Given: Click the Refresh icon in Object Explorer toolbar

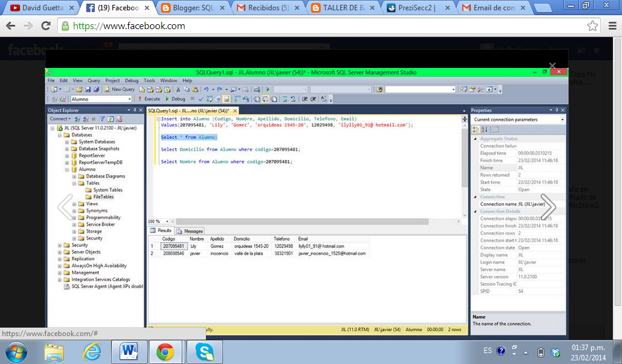Looking at the screenshot, I should click(x=110, y=118).
